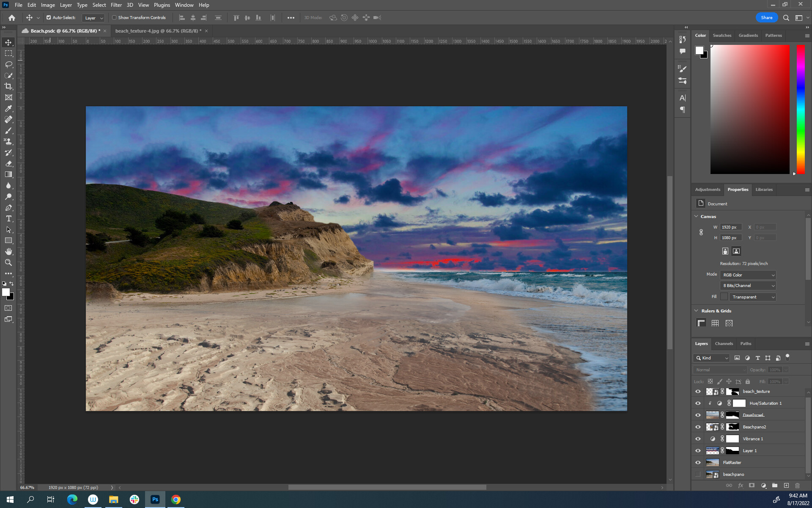The width and height of the screenshot is (812, 508).
Task: Open the Fill dropdown set to Transparent
Action: pos(752,297)
